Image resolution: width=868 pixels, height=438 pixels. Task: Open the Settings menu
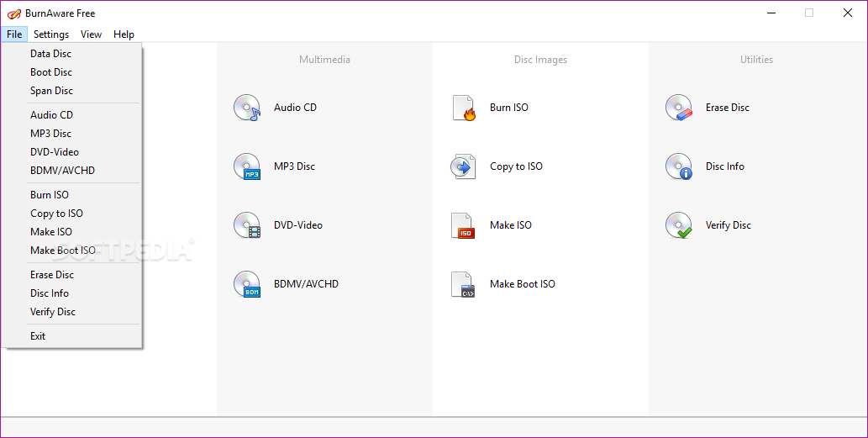click(x=51, y=34)
